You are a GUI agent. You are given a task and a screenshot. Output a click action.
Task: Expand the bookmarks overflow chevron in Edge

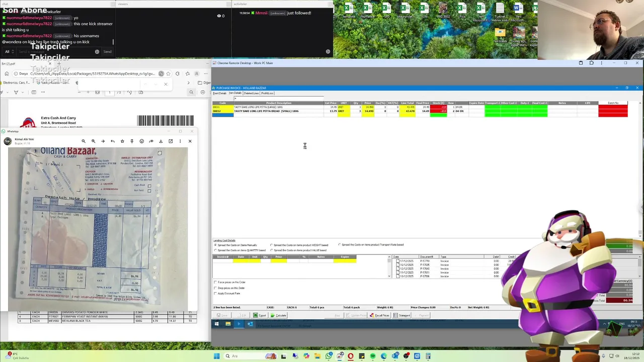(189, 83)
